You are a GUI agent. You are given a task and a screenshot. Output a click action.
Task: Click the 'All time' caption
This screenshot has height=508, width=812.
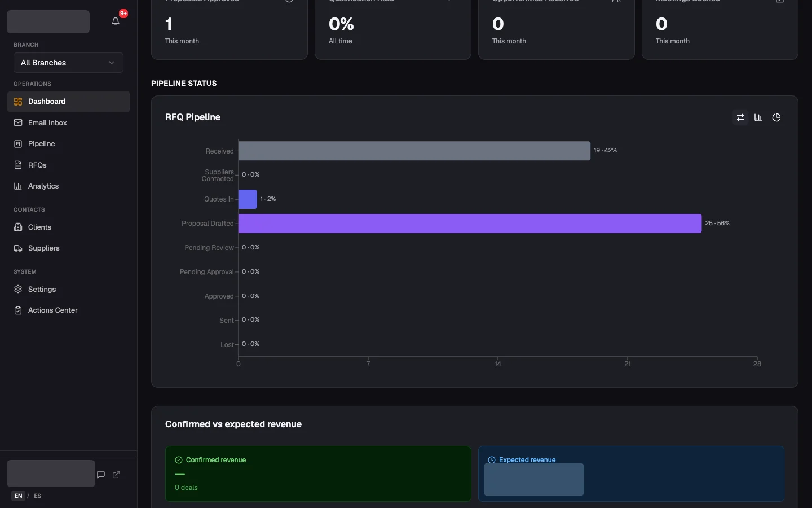[x=341, y=41]
